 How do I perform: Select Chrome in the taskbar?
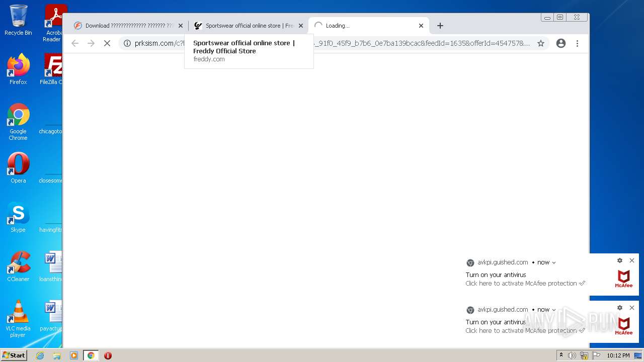point(91,355)
